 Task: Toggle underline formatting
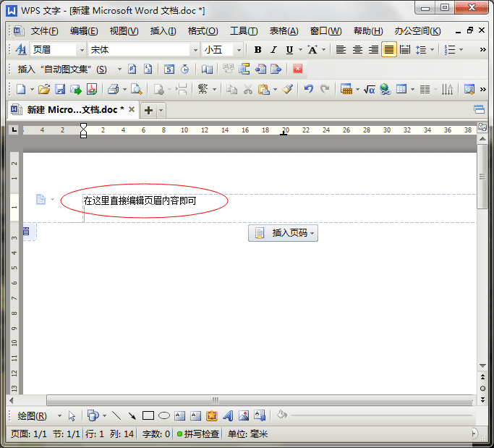coord(289,49)
